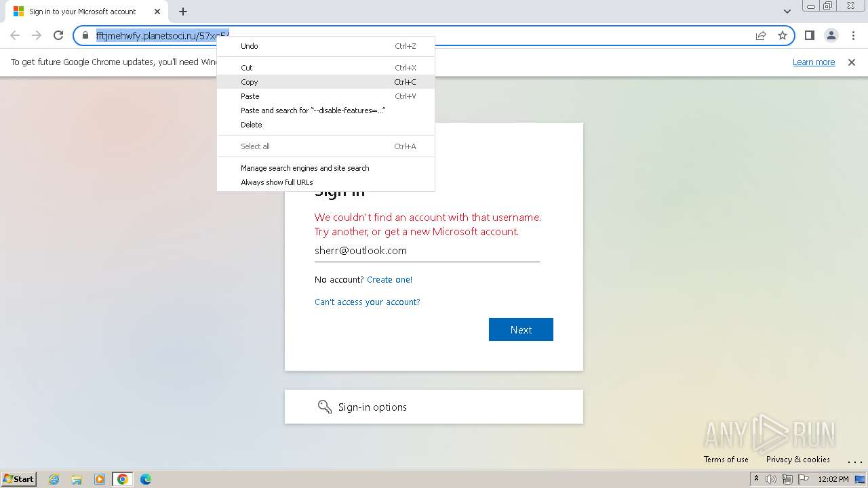Open a new tab with plus button
This screenshot has width=868, height=488.
[x=182, y=12]
